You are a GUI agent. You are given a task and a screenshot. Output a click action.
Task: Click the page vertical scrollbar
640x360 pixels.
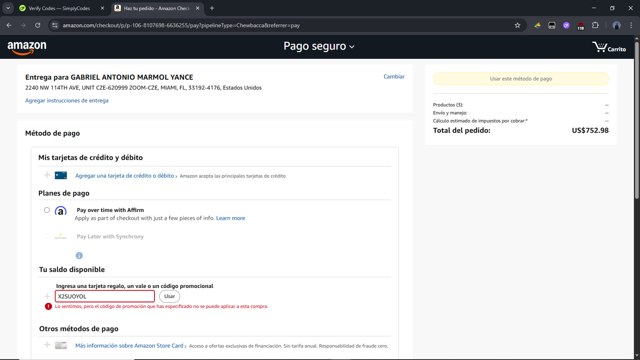tap(637, 122)
